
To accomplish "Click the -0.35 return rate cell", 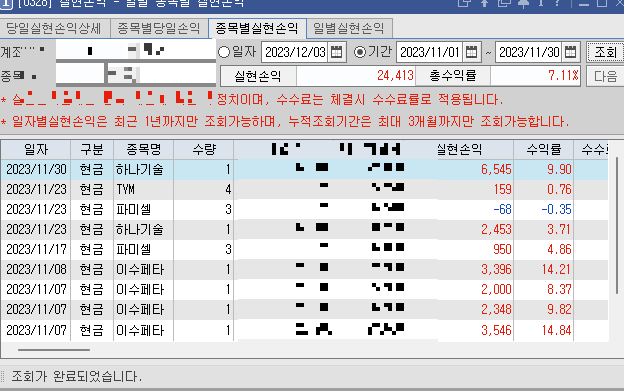I will pyautogui.click(x=544, y=209).
